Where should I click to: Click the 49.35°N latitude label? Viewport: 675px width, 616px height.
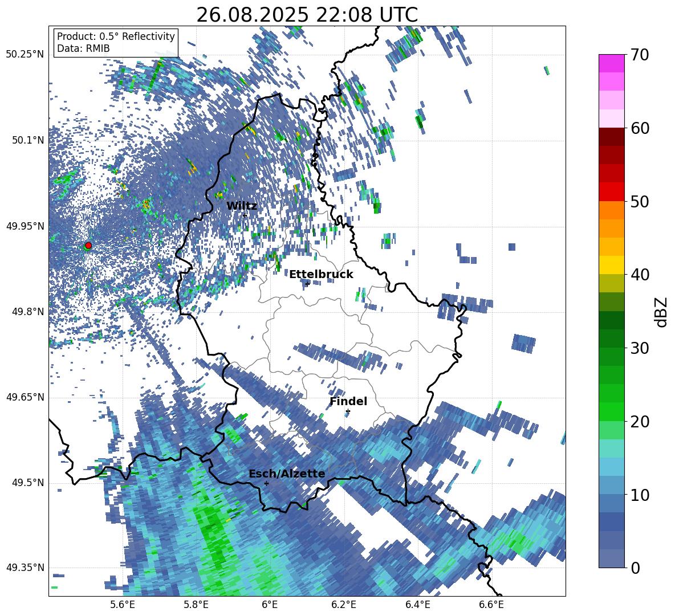click(25, 568)
